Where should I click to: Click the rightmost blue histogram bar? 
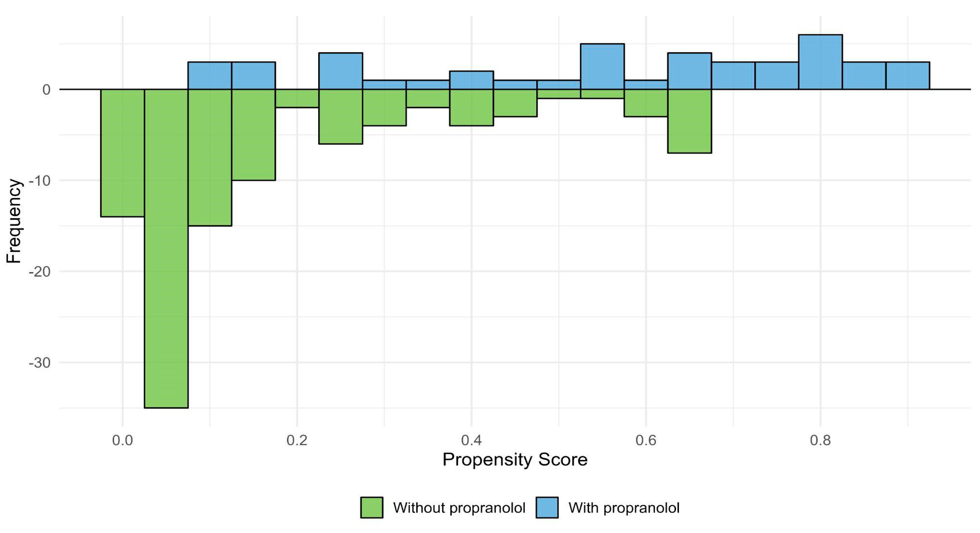pos(908,76)
